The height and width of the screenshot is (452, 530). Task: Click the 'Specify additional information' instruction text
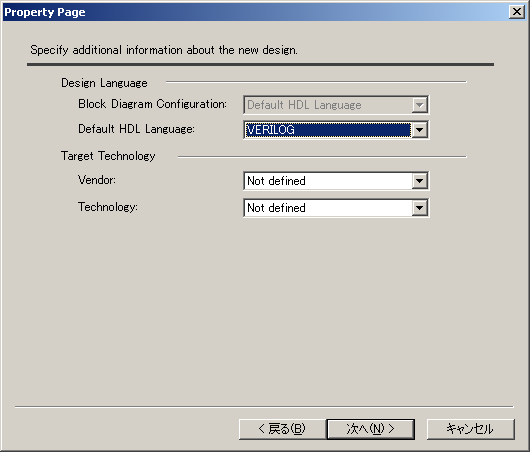tap(164, 50)
